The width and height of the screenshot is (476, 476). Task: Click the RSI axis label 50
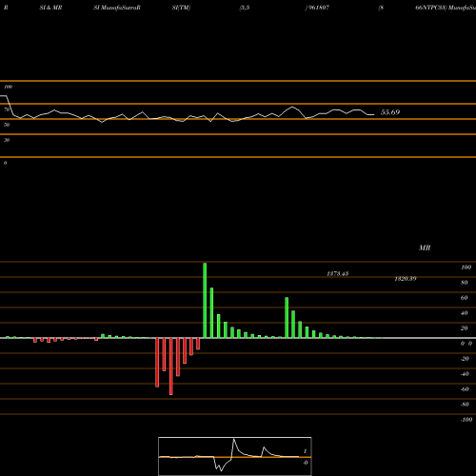7,125
